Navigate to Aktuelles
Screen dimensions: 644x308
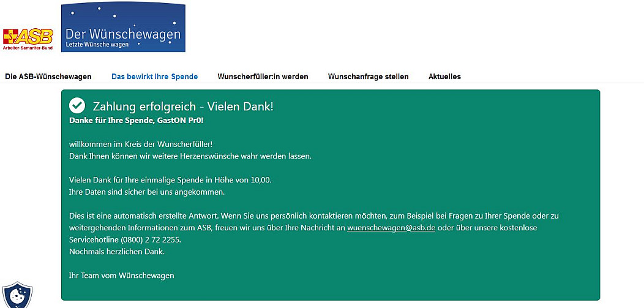pyautogui.click(x=444, y=77)
